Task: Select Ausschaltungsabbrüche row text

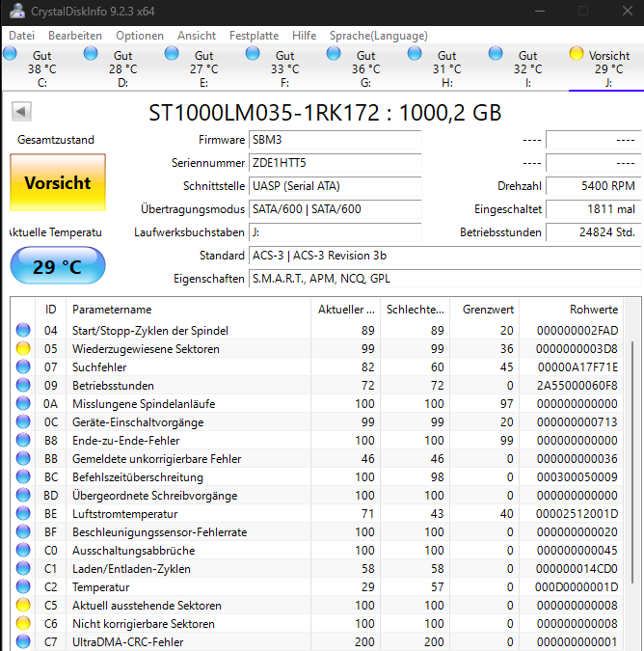Action: coord(134,550)
